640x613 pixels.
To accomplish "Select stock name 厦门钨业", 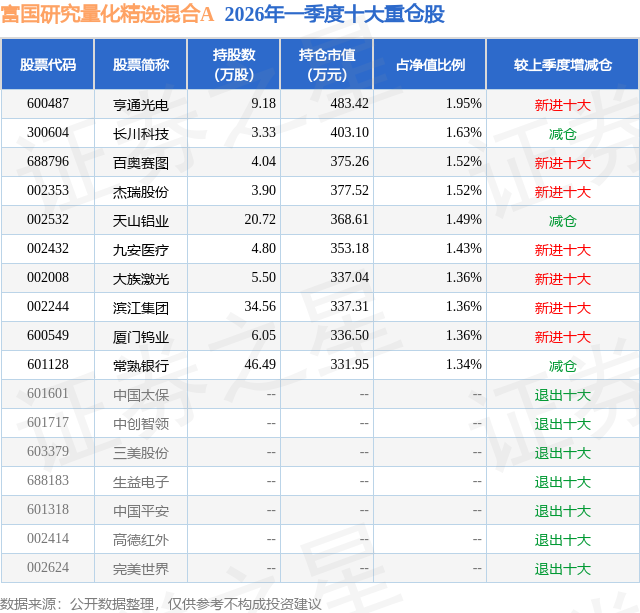I will click(x=141, y=337).
